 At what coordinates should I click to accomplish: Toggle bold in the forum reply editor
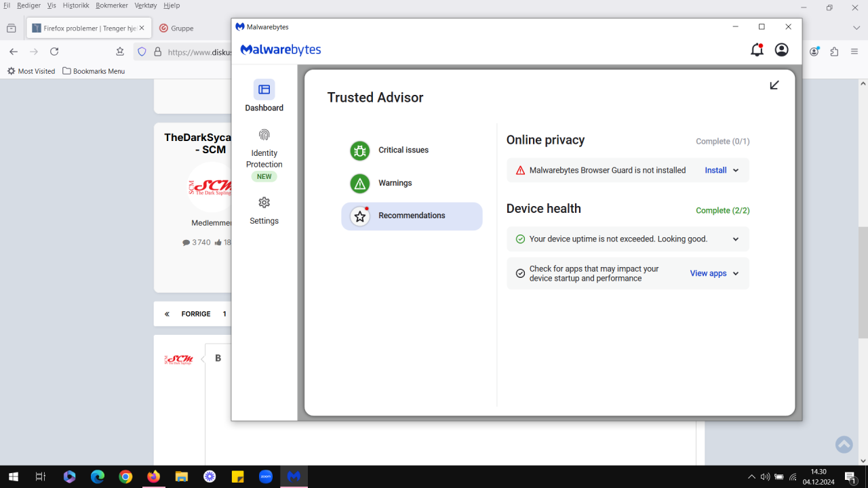pyautogui.click(x=218, y=358)
